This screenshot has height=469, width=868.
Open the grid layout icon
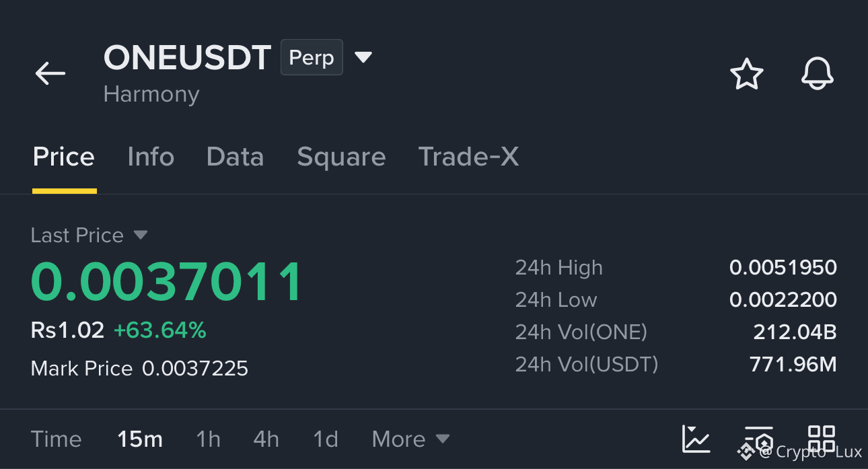[822, 439]
